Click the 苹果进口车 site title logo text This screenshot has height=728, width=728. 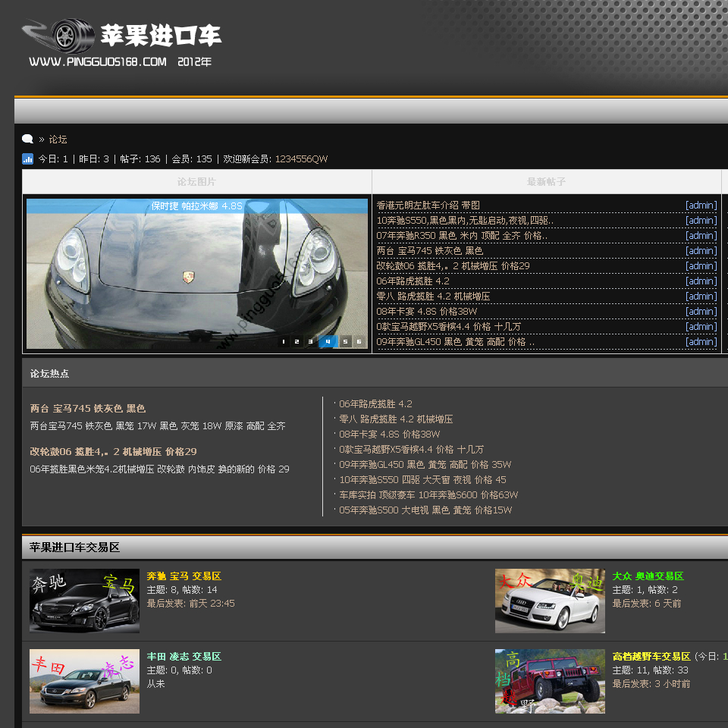coord(161,36)
